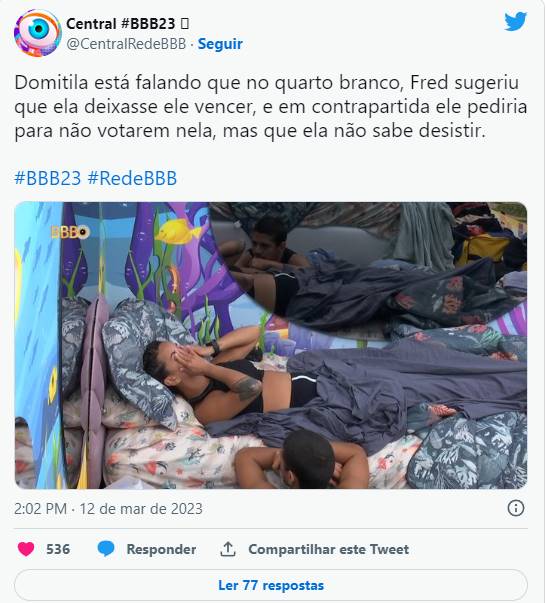Viewport: 546px width, 603px height.
Task: Open the 2:02 PM 12 de mar timestamp
Action: pyautogui.click(x=108, y=508)
